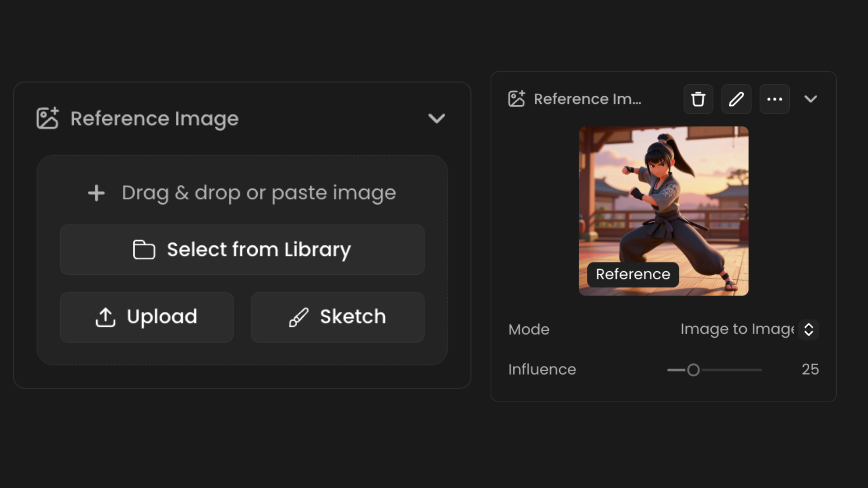
Task: Click the paintbrush Sketch icon
Action: pyautogui.click(x=299, y=317)
